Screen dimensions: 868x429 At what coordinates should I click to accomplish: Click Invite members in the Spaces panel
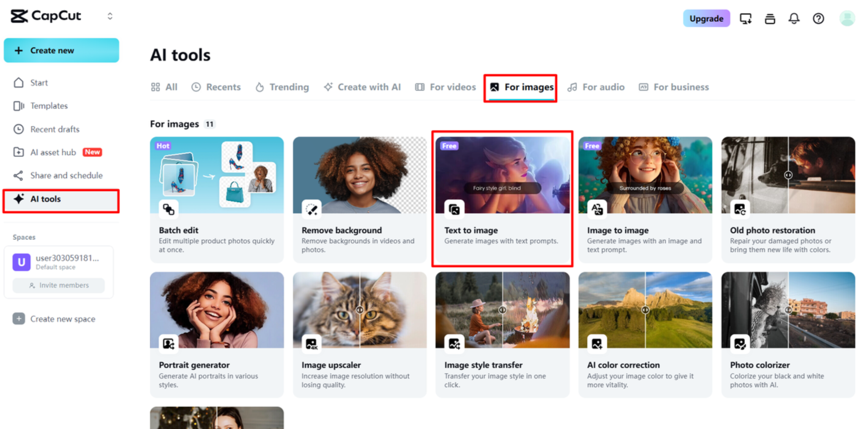point(58,285)
